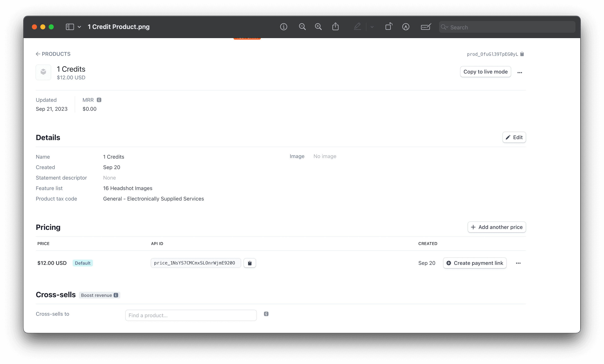Click the Default price badge toggle
The width and height of the screenshot is (604, 364).
[82, 263]
